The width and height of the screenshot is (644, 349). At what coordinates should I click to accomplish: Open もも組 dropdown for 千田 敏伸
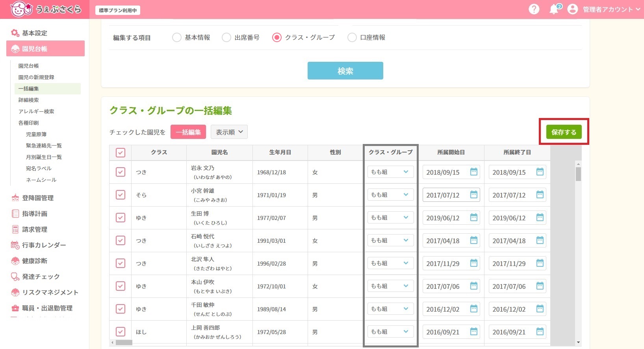pyautogui.click(x=390, y=309)
